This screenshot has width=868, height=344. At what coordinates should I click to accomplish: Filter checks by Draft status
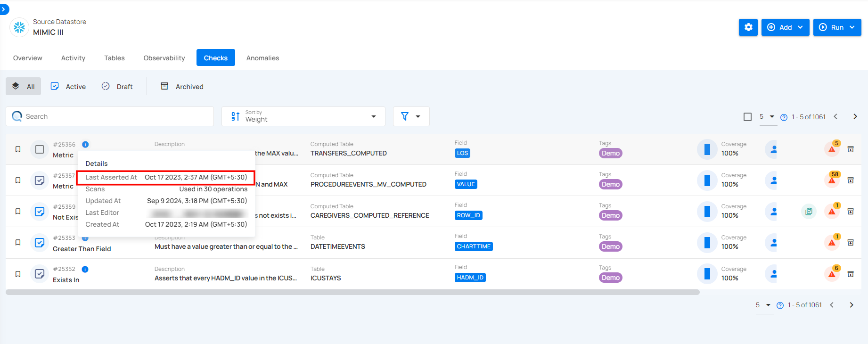coord(117,86)
